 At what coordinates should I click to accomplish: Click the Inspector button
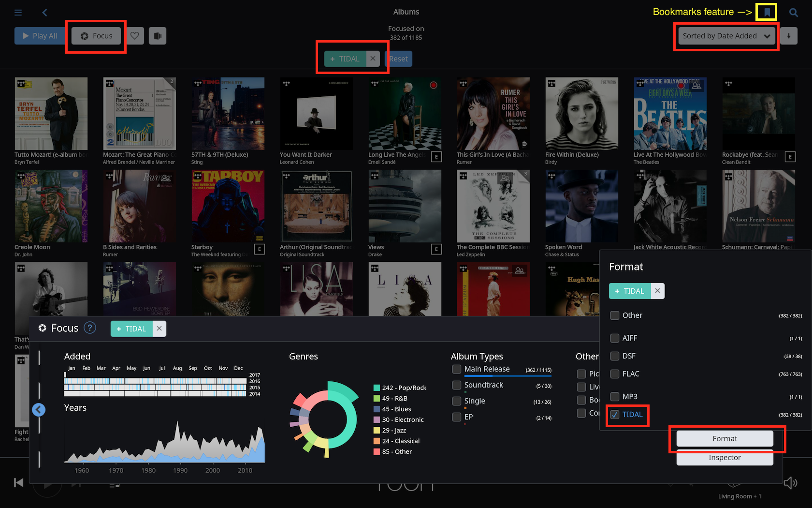(x=725, y=458)
